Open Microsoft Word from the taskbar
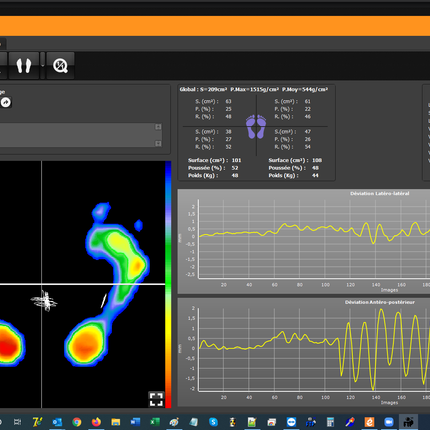The image size is (430, 430). (x=135, y=422)
